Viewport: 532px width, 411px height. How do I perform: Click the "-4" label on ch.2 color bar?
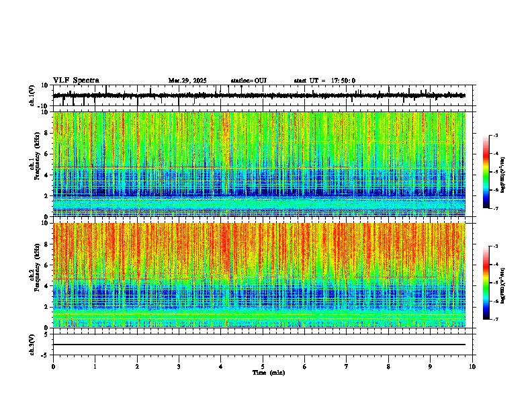click(495, 265)
